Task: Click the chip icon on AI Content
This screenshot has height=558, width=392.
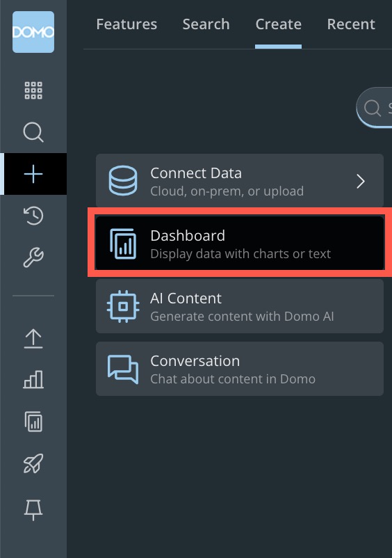Action: (123, 306)
